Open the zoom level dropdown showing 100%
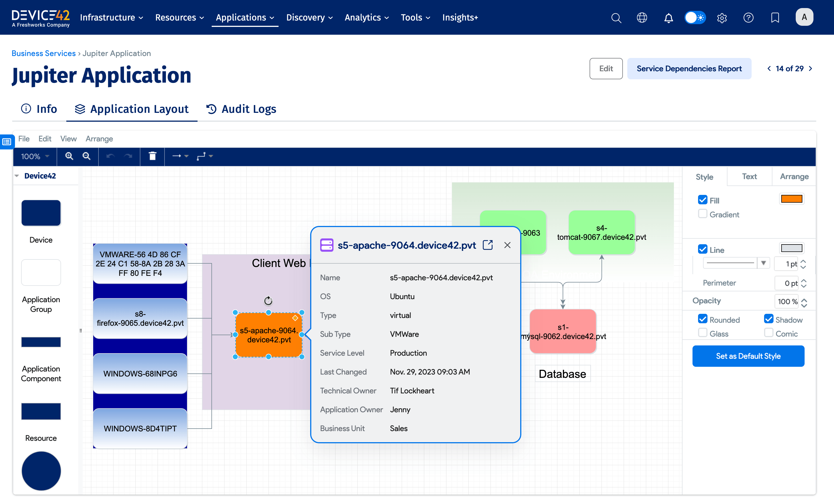834x504 pixels. coord(34,156)
